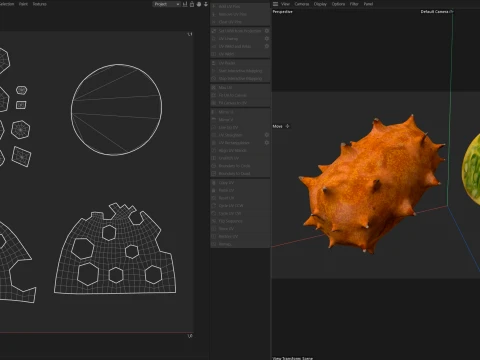Stop Interactive Mapping

240,79
